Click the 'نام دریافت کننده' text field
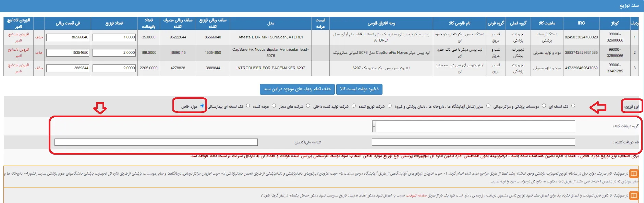The image size is (644, 203). (x=473, y=142)
